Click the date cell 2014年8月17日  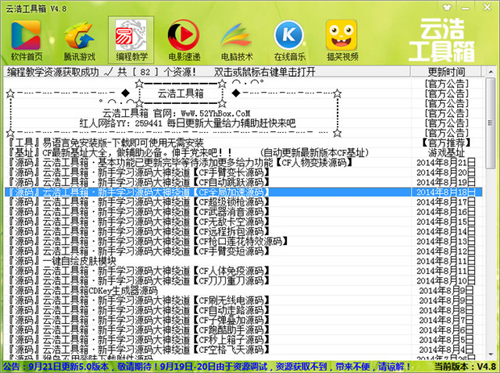click(x=446, y=202)
